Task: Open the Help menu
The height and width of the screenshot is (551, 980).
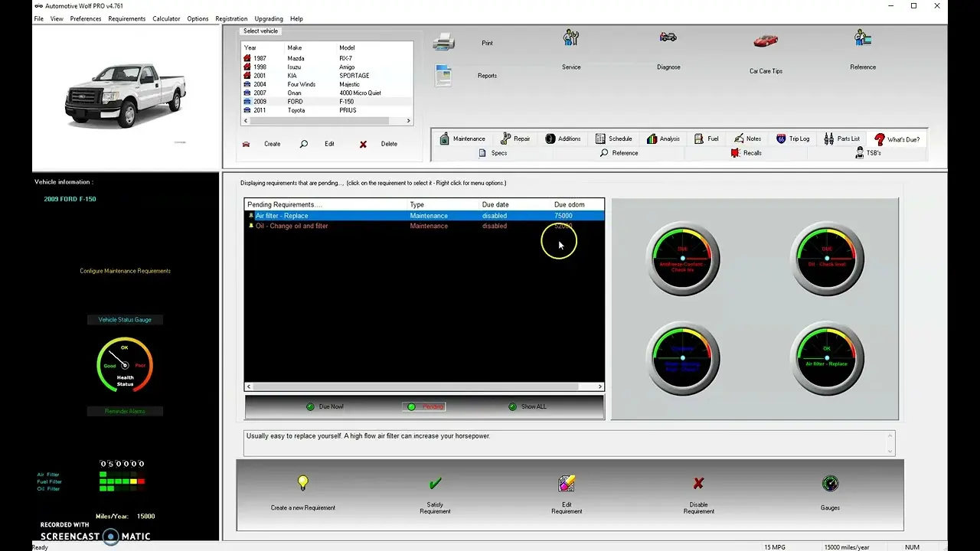Action: point(296,18)
